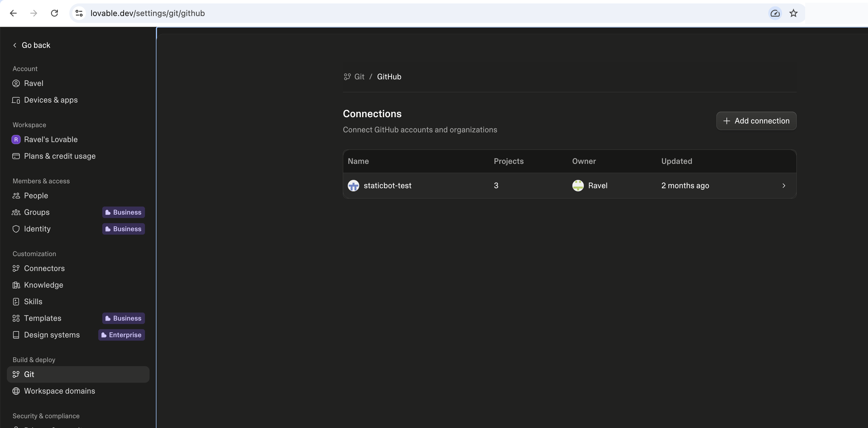Click the Connections heading

pos(372,114)
